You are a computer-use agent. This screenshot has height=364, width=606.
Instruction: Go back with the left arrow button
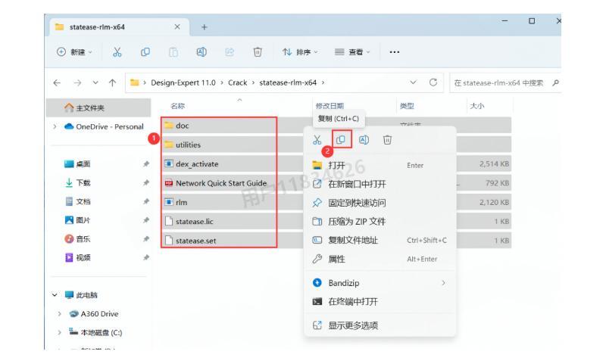[57, 82]
